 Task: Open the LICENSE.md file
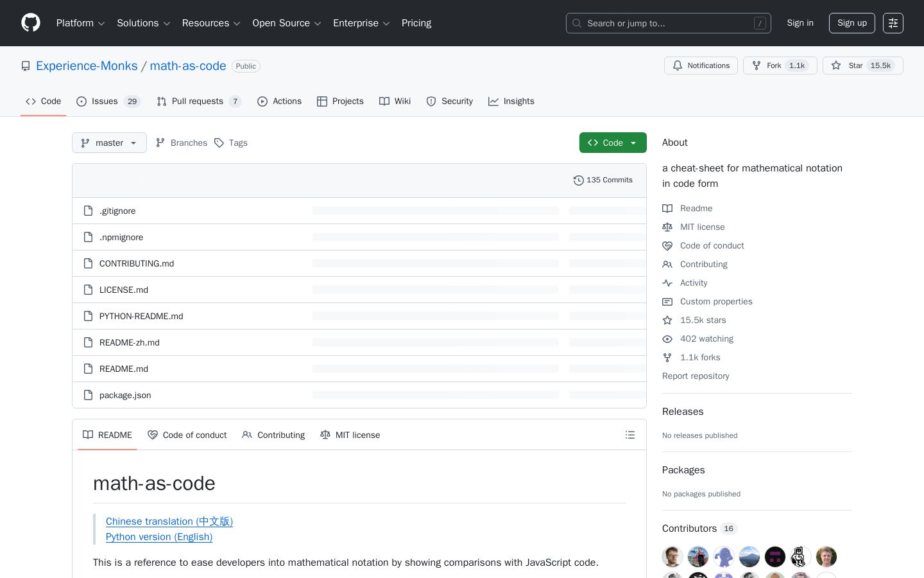[124, 290]
